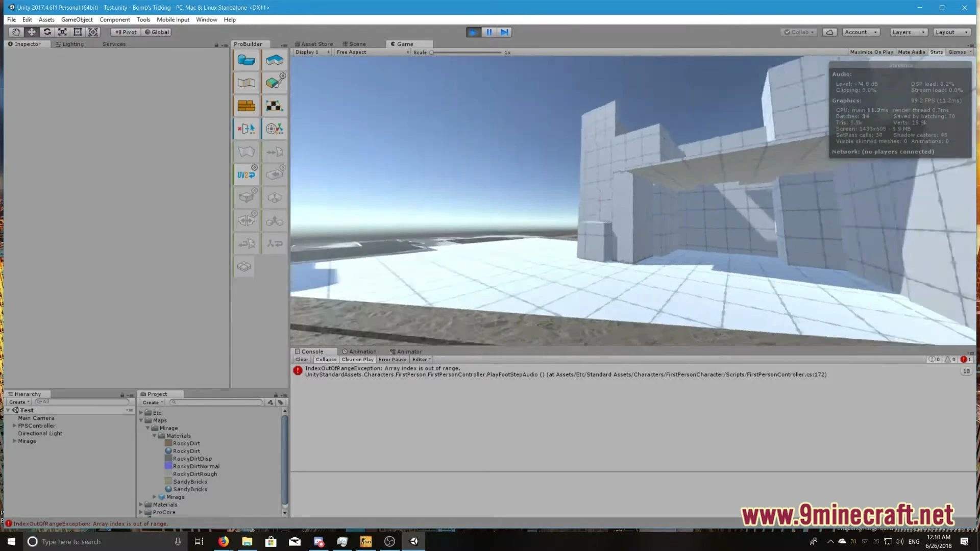Click the Project search field
The width and height of the screenshot is (980, 551).
pos(216,403)
